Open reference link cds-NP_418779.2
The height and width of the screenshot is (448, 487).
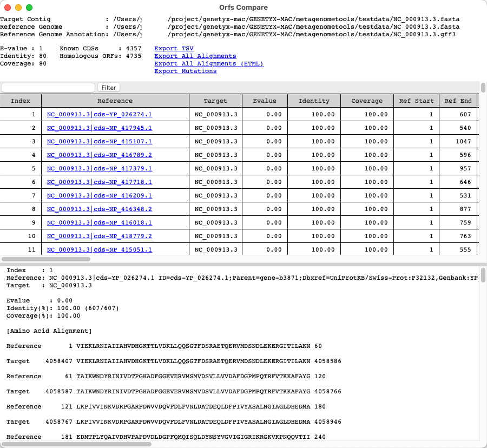point(100,236)
